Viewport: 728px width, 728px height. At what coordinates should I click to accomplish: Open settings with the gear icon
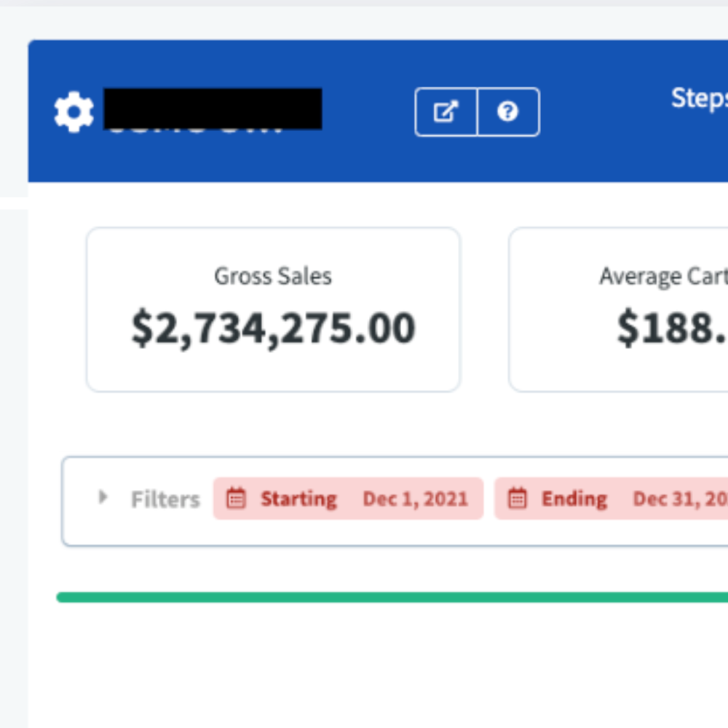point(73,111)
